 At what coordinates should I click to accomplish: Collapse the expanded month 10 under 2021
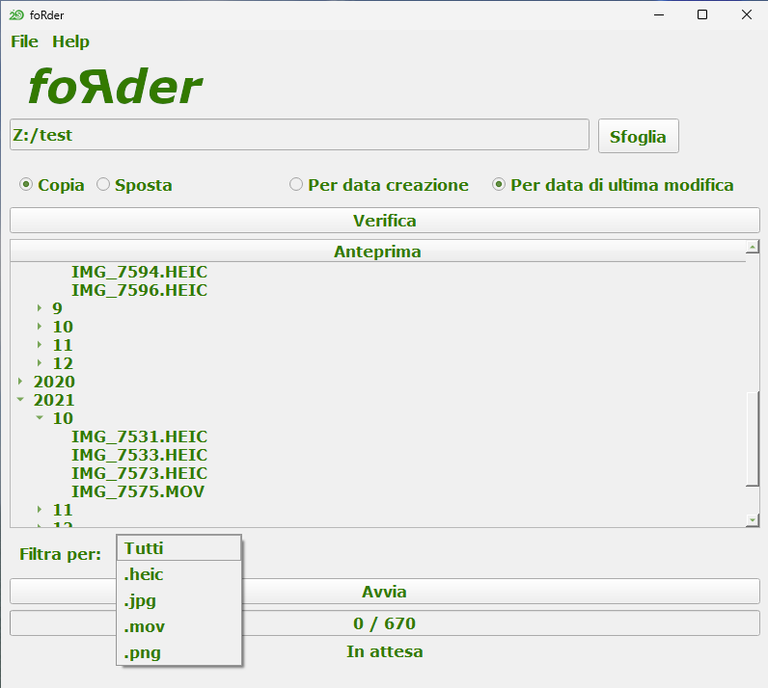39,418
